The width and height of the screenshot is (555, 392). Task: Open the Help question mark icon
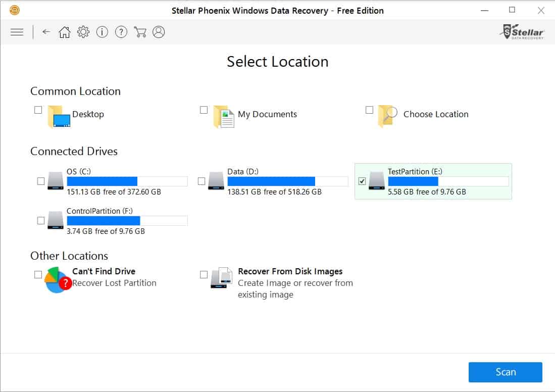121,32
